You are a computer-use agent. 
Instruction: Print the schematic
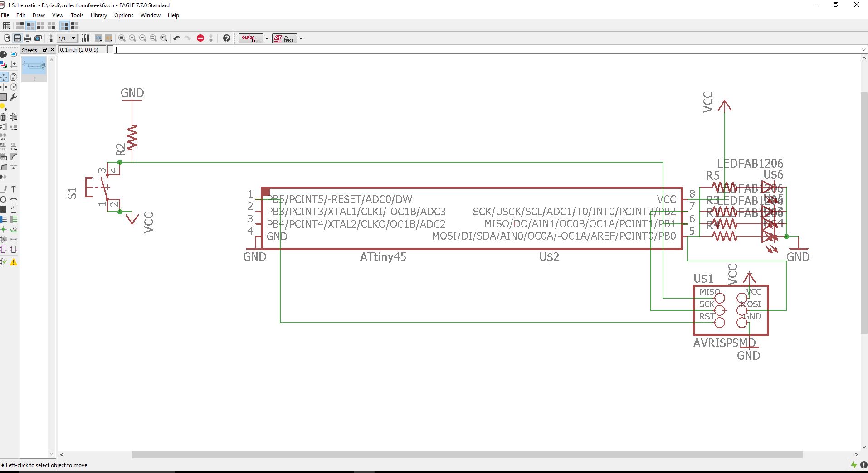28,39
